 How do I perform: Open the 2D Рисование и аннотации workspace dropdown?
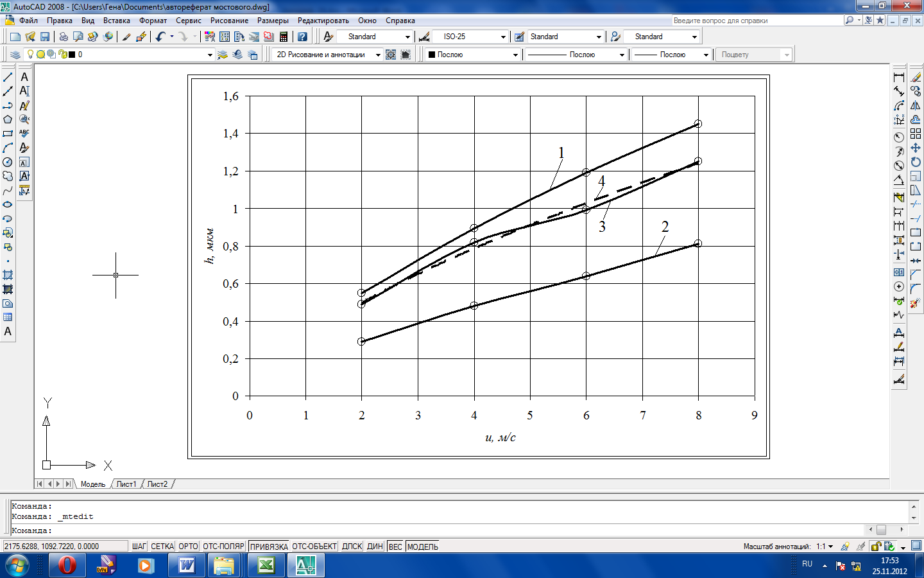tap(378, 55)
